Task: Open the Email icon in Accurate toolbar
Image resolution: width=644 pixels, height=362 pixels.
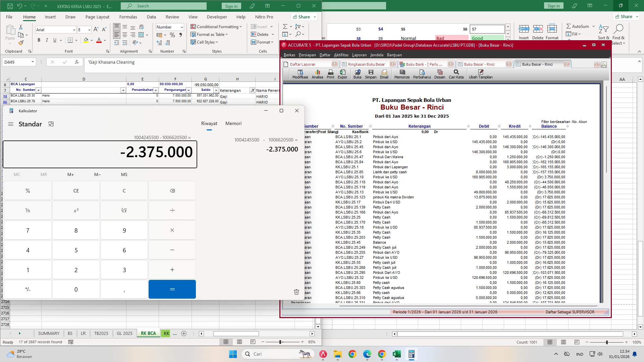Action: [384, 74]
